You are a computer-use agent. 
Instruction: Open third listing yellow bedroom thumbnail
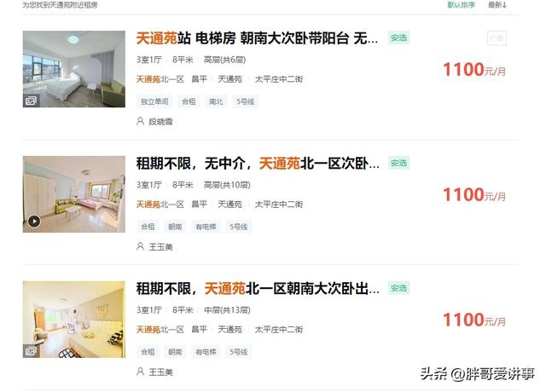(x=74, y=320)
